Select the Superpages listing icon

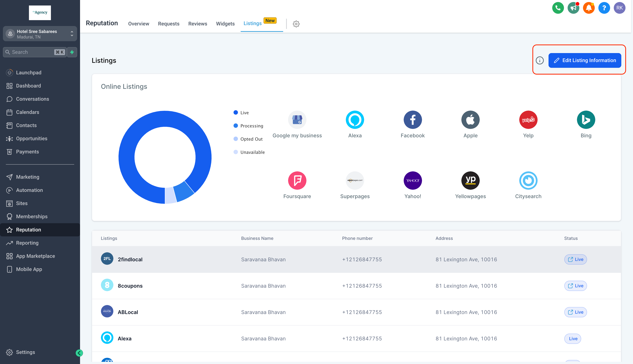pyautogui.click(x=355, y=181)
